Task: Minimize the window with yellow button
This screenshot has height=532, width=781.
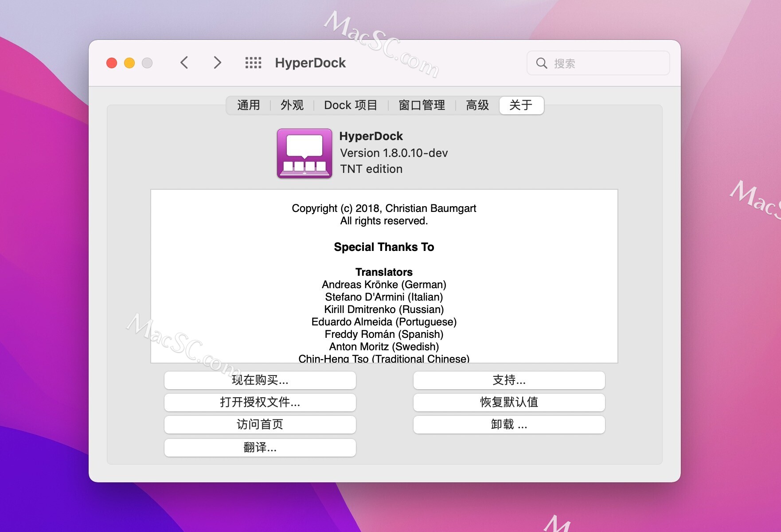Action: pos(129,63)
